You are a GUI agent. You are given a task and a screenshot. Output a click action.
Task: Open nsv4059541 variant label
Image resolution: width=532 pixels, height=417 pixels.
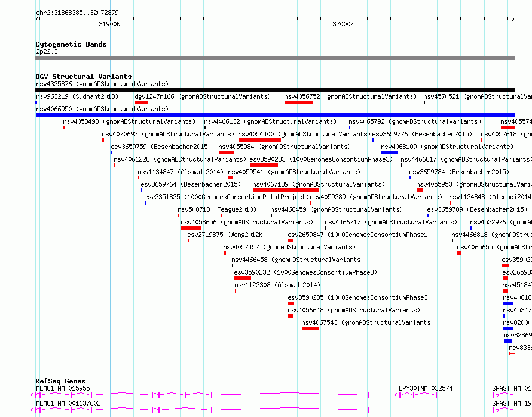pos(294,172)
